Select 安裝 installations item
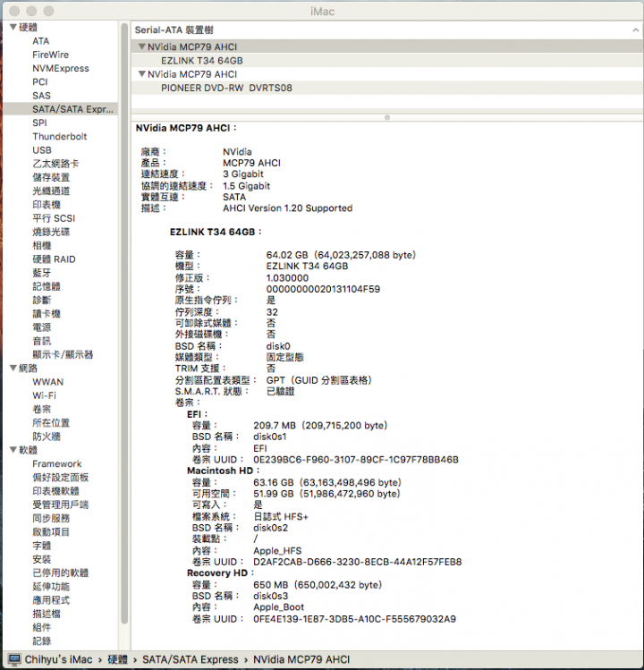Screen dimensions: 644x670 [42, 559]
